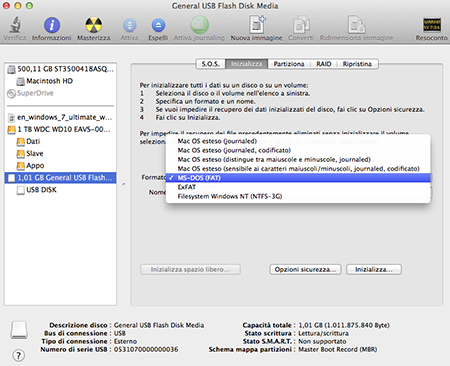Select SuperDrive in the sidebar

[60, 93]
